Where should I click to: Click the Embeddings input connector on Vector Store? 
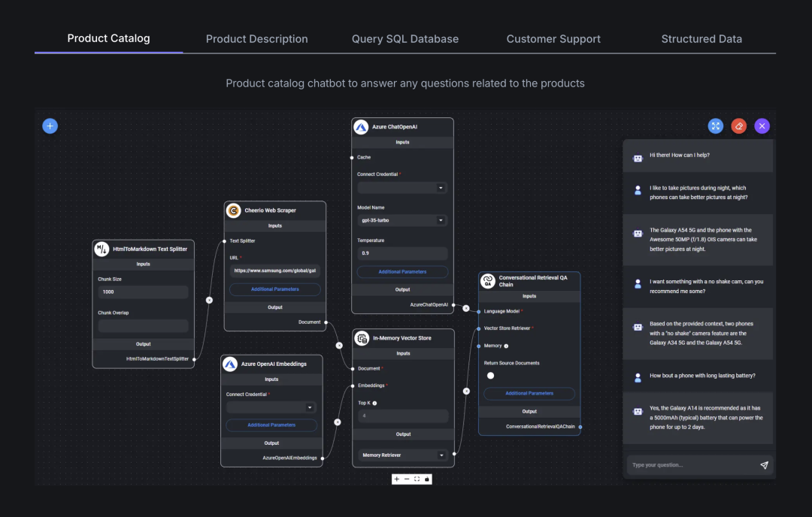click(353, 385)
